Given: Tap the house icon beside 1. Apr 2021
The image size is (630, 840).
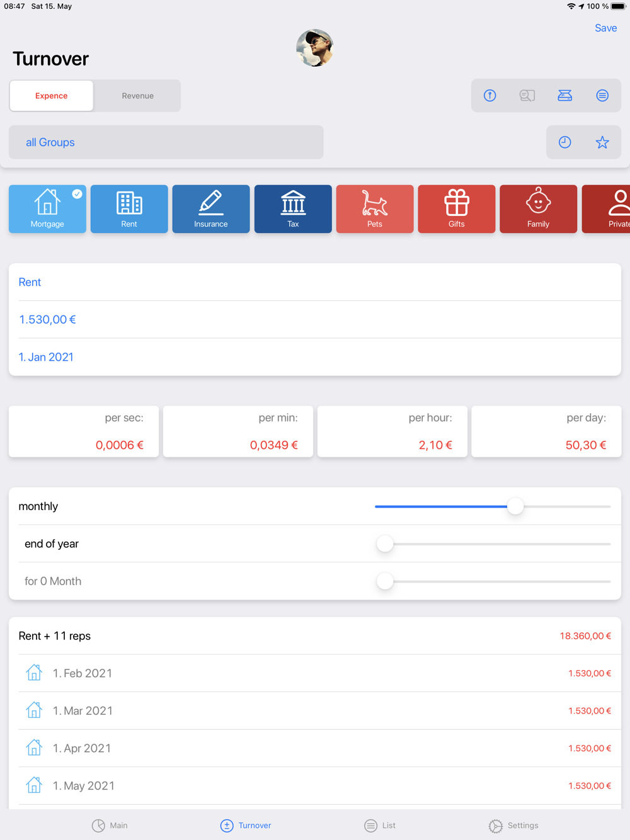Looking at the screenshot, I should point(34,747).
